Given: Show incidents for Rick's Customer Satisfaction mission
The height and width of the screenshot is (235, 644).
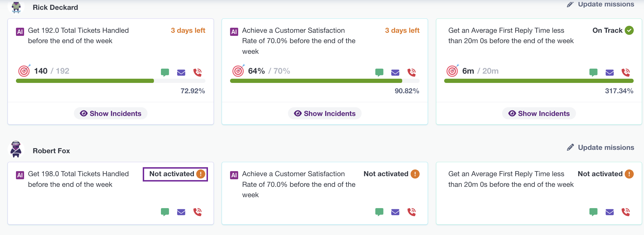Looking at the screenshot, I should click(325, 113).
